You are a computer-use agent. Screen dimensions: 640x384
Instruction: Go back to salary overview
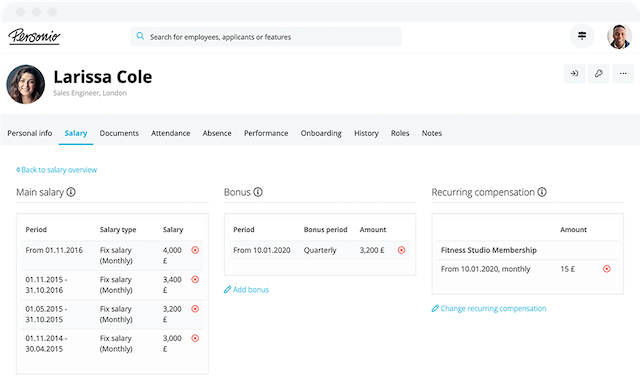(57, 170)
